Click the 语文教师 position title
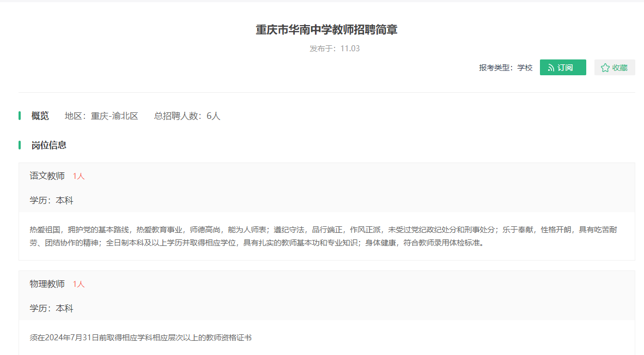644x355 pixels. pyautogui.click(x=47, y=176)
